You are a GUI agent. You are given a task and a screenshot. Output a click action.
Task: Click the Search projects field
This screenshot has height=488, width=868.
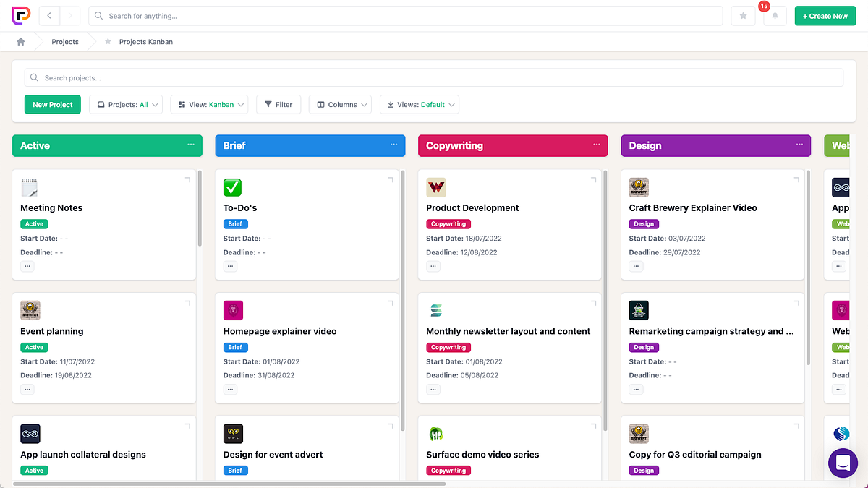click(x=434, y=77)
